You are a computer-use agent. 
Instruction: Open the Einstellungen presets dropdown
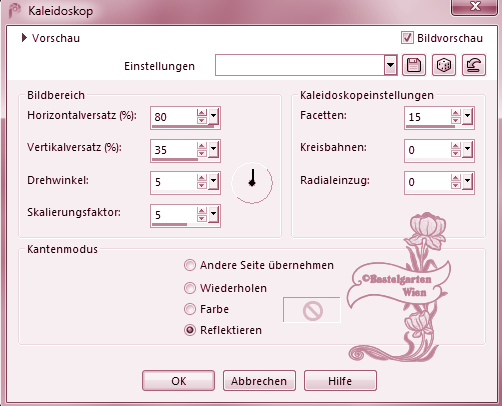pyautogui.click(x=390, y=65)
